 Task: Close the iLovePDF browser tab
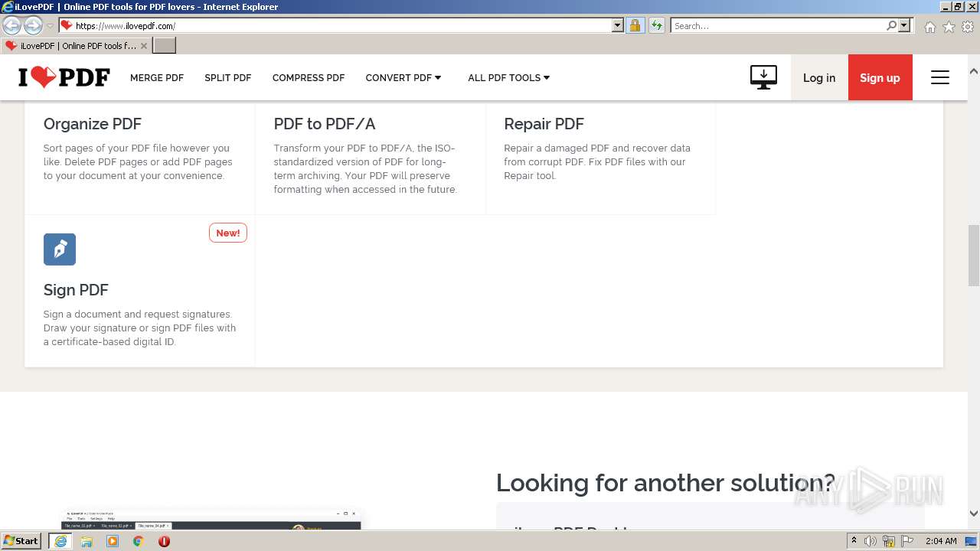(x=144, y=46)
